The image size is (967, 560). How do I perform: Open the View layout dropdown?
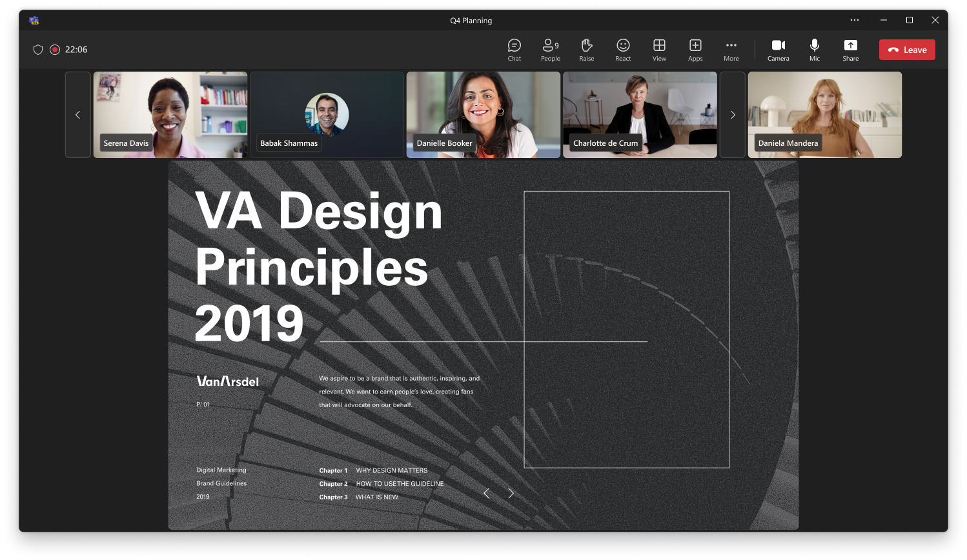[x=659, y=50]
